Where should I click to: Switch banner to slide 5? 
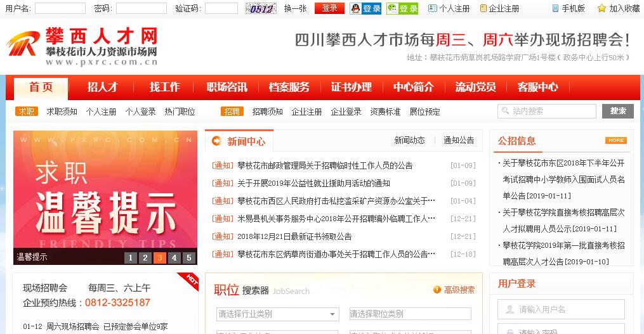click(189, 257)
